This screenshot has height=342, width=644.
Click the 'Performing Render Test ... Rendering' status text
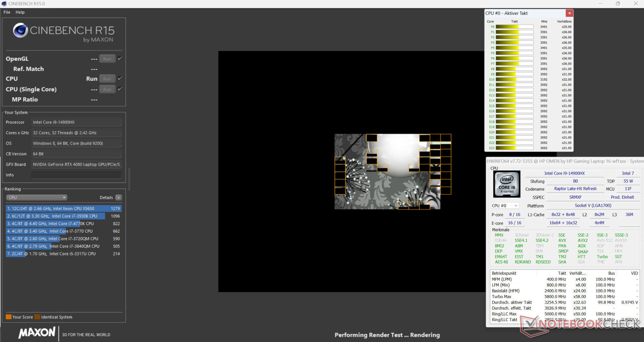point(387,335)
